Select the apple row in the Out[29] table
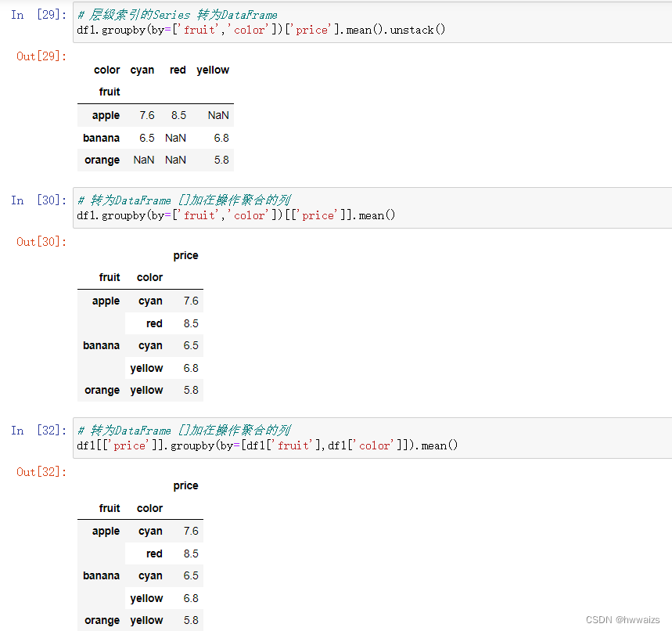The image size is (672, 631). click(156, 115)
